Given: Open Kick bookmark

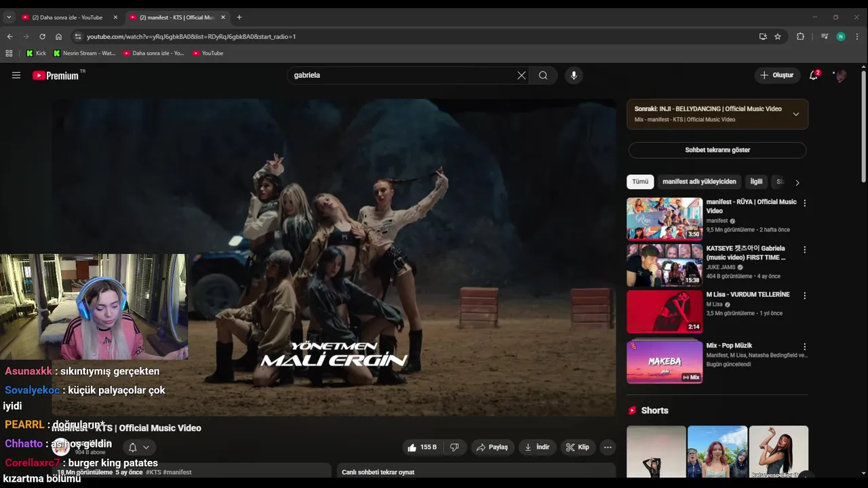Looking at the screenshot, I should 36,53.
